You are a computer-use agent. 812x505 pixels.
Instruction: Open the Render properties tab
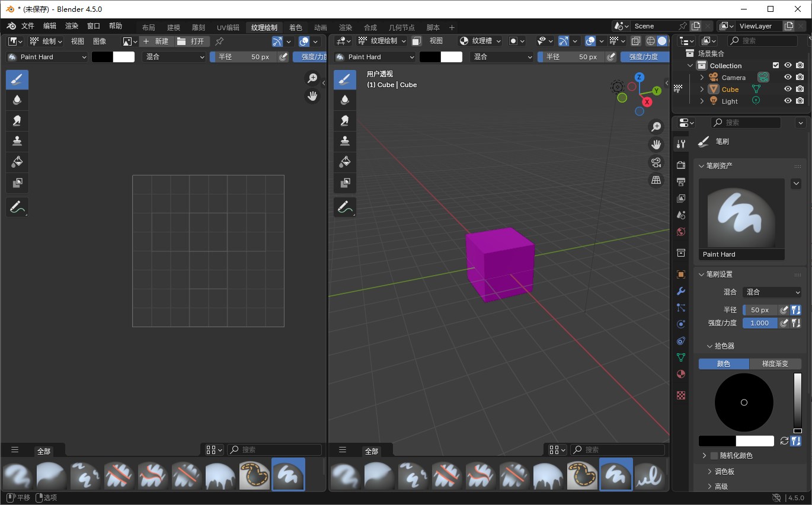point(681,165)
